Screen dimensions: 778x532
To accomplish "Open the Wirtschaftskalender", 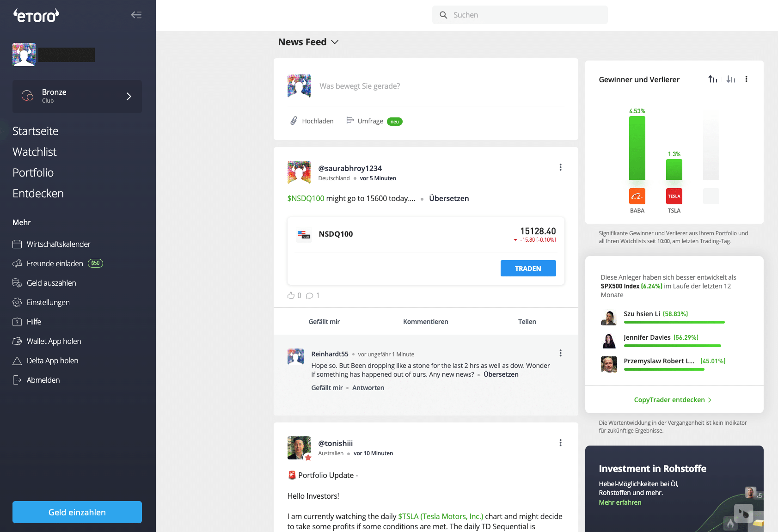I will tap(59, 244).
